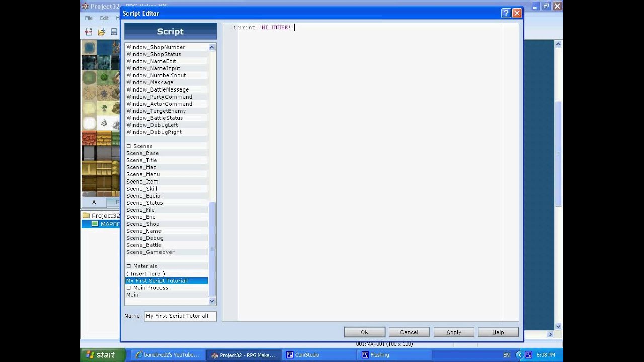
Task: Click the map horizontal scroll-right arrow
Action: point(550,334)
